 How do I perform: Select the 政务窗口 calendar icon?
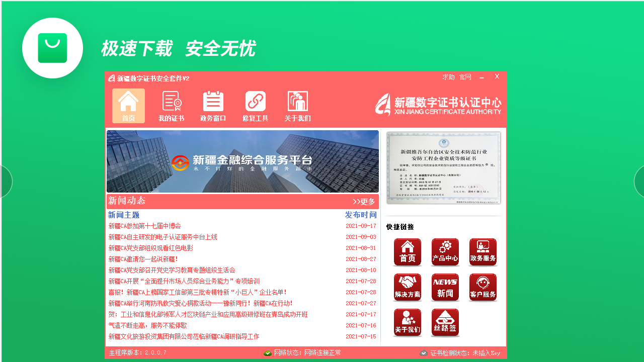point(213,106)
